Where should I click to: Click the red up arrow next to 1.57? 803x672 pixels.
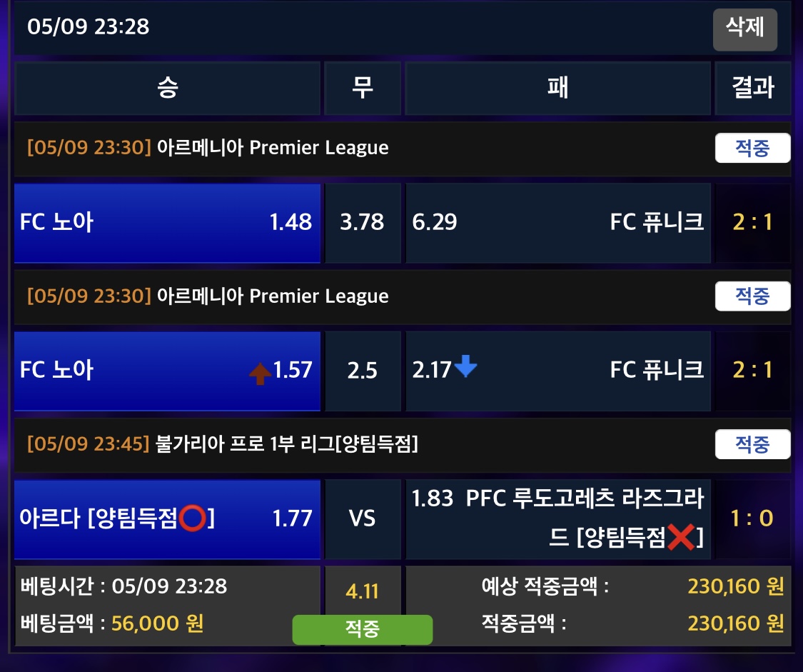coord(260,372)
